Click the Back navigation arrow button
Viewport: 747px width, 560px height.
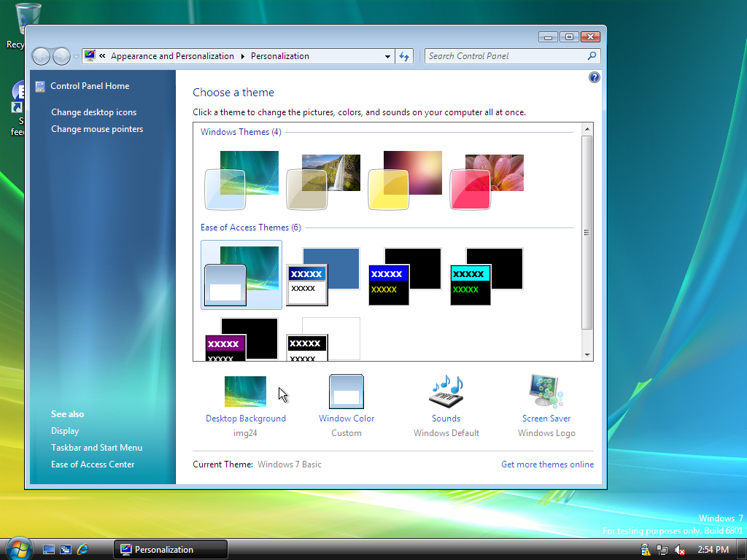tap(41, 56)
